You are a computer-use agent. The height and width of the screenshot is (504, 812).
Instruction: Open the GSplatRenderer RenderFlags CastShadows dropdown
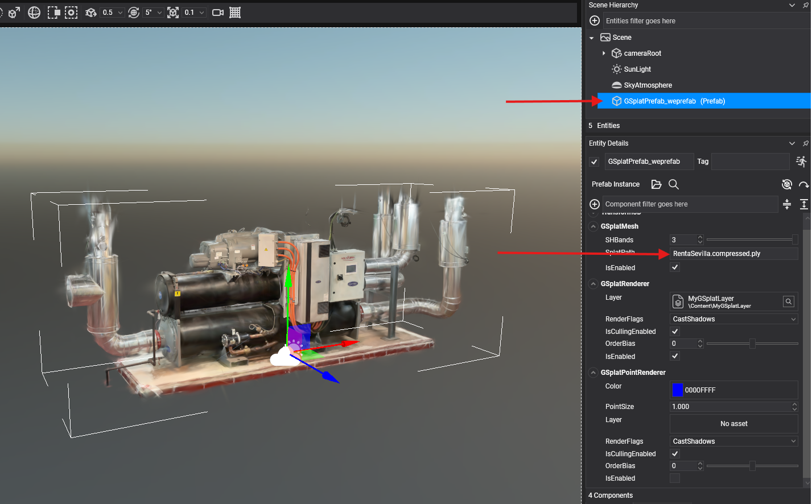click(x=733, y=319)
